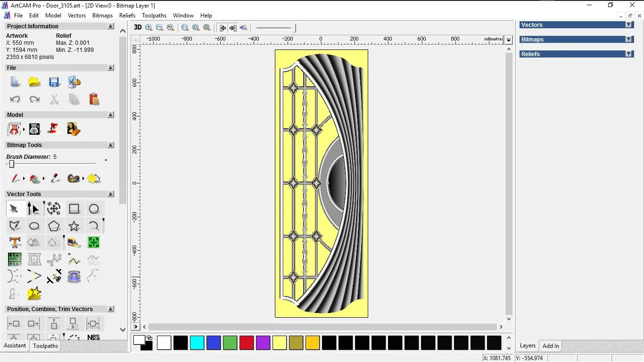The height and width of the screenshot is (362, 644).
Task: Pick the cyan colour swatch
Action: tap(197, 343)
